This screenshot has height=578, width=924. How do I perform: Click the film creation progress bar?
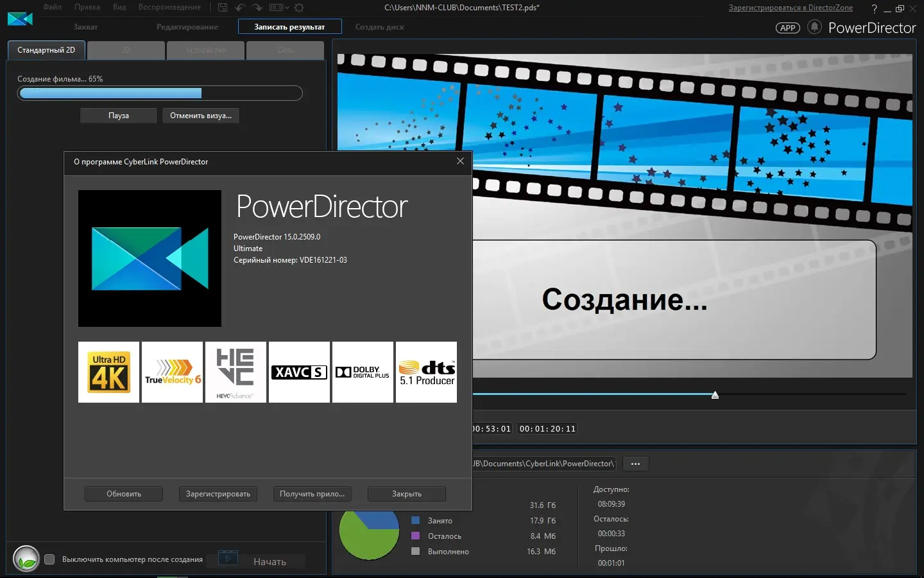click(160, 93)
